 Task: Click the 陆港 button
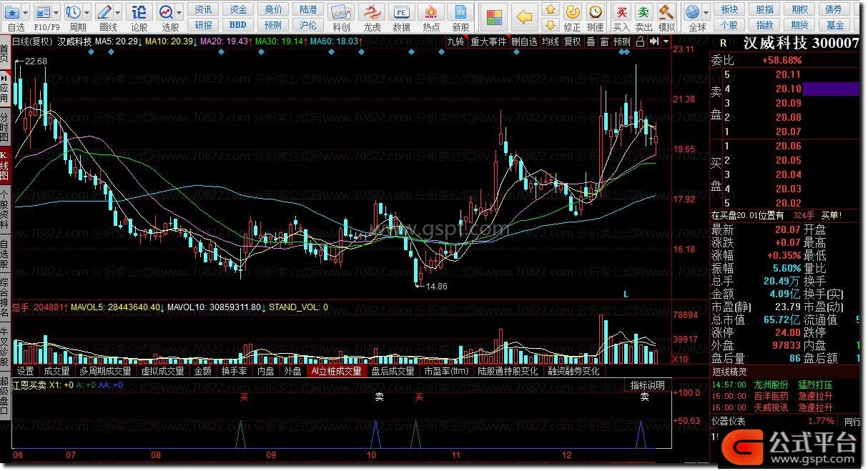[x=308, y=9]
